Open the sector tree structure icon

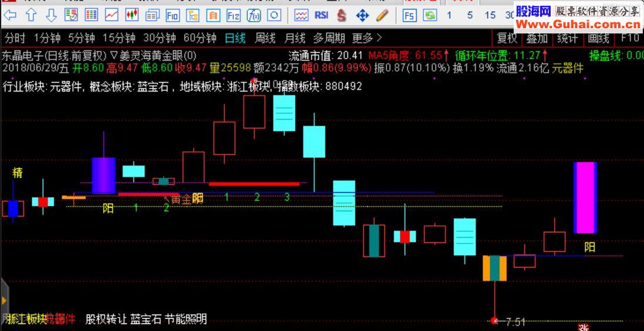(193, 16)
